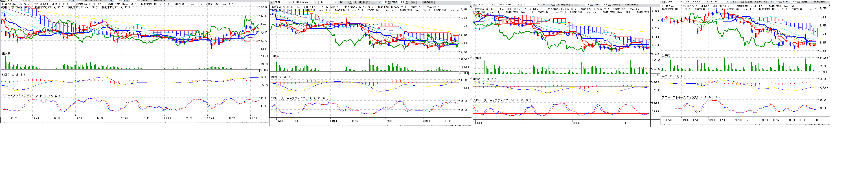Screen dimensions: 868x182
Task: Expand the 日経225mini symbol dropdown, 15-minute chart
Action: (316, 2)
